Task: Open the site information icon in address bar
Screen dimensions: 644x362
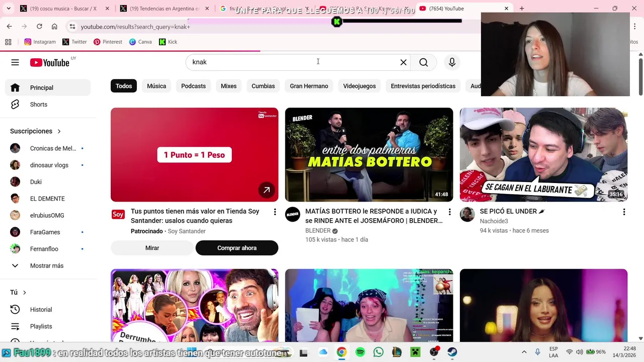Action: pyautogui.click(x=72, y=27)
